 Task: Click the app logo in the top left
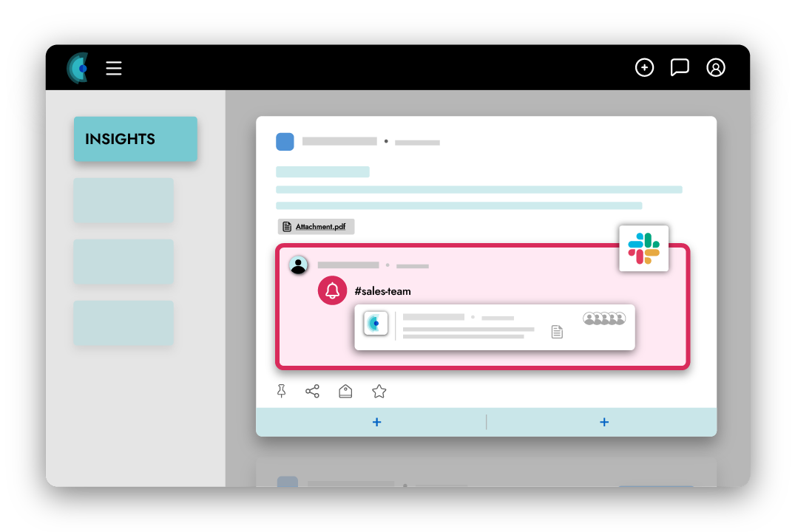point(78,67)
